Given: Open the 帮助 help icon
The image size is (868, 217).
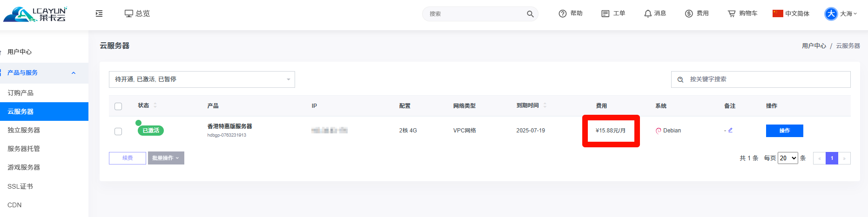Looking at the screenshot, I should tap(563, 13).
